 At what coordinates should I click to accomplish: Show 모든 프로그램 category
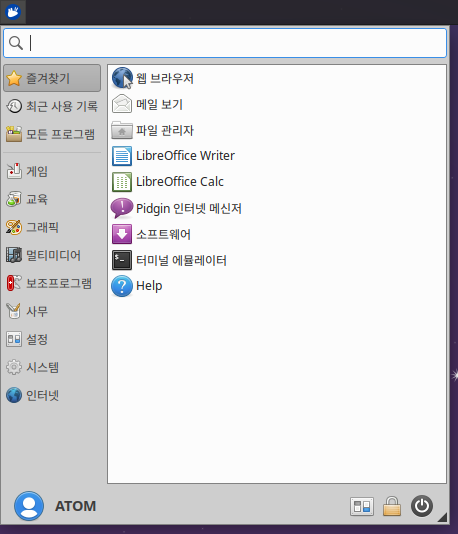pyautogui.click(x=52, y=134)
